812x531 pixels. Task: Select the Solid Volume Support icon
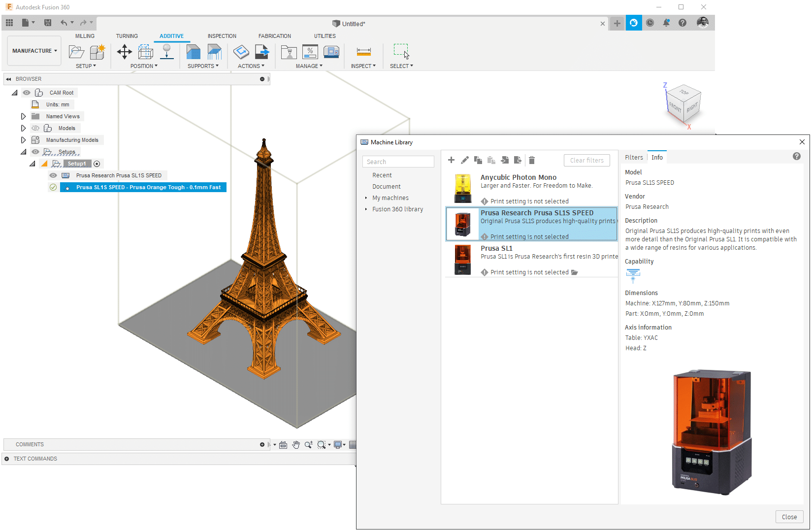point(194,52)
